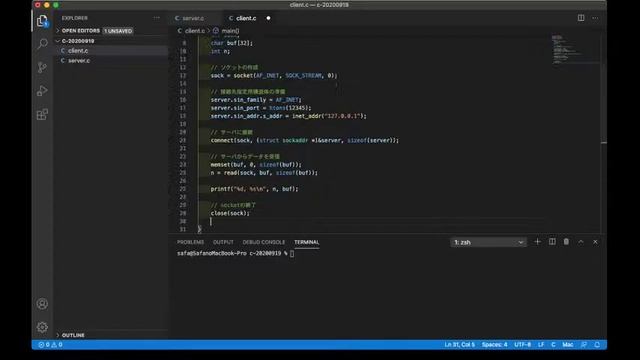640x360 pixels.
Task: Split the editor to the right
Action: click(x=581, y=18)
